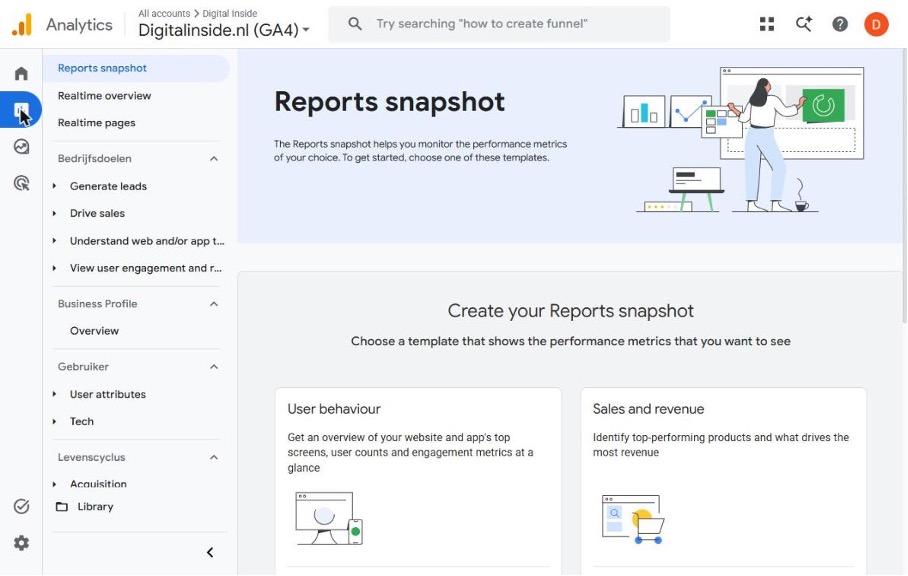
Task: Open the Help question mark icon
Action: click(840, 24)
